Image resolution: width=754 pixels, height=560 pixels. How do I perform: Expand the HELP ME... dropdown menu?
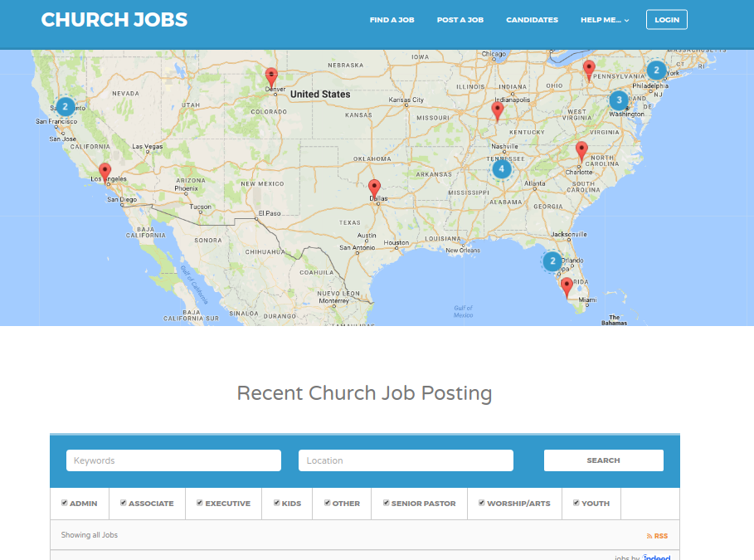pyautogui.click(x=605, y=20)
